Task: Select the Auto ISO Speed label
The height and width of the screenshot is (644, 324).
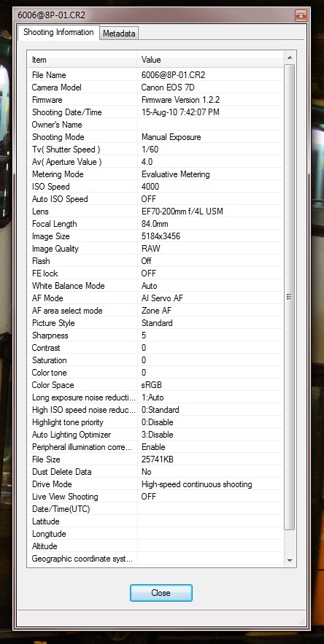Action: pos(60,199)
